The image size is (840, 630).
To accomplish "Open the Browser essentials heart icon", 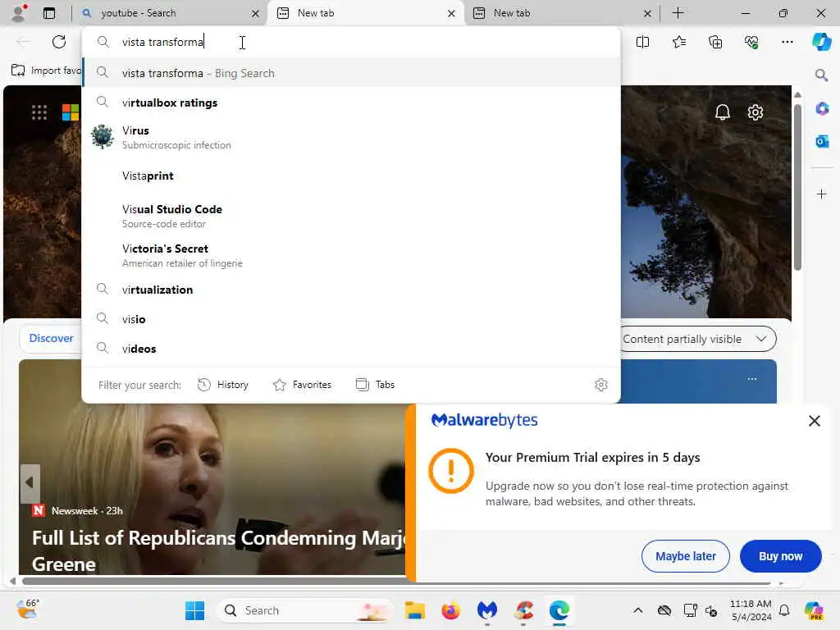I will (751, 42).
